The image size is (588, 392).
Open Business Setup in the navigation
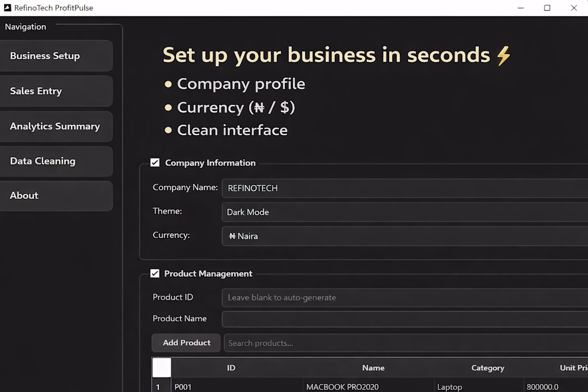(56, 56)
